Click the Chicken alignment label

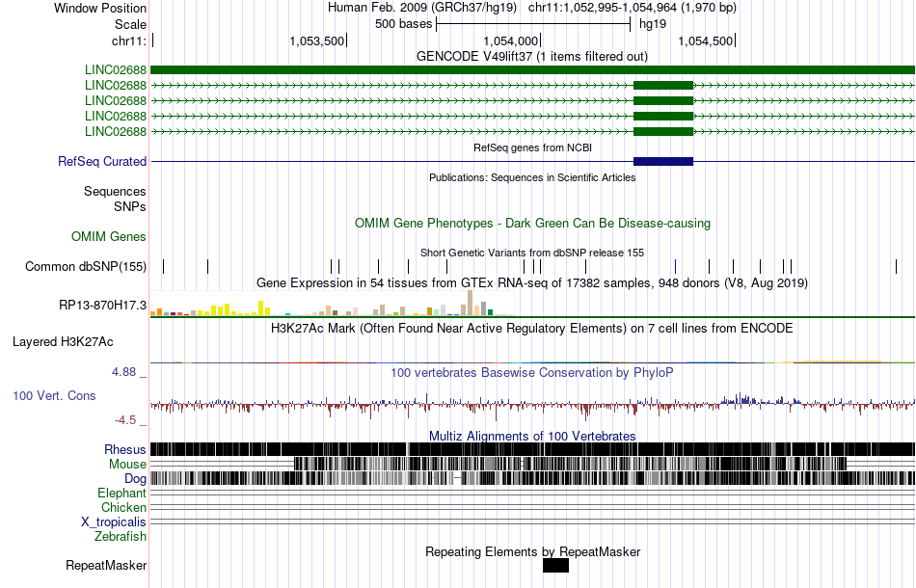pyautogui.click(x=123, y=507)
